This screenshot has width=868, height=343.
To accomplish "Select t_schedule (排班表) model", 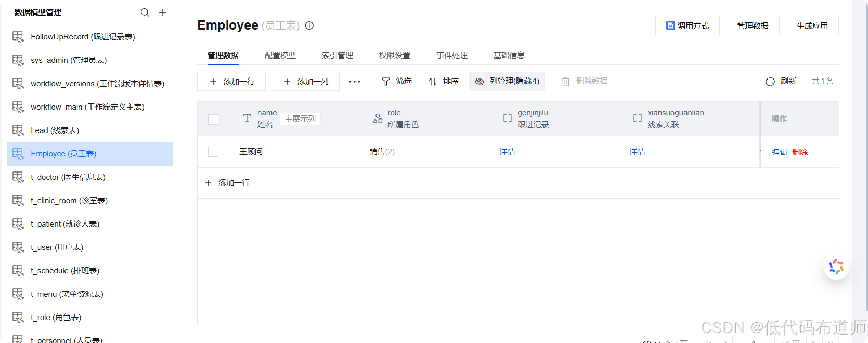I will tap(90, 271).
